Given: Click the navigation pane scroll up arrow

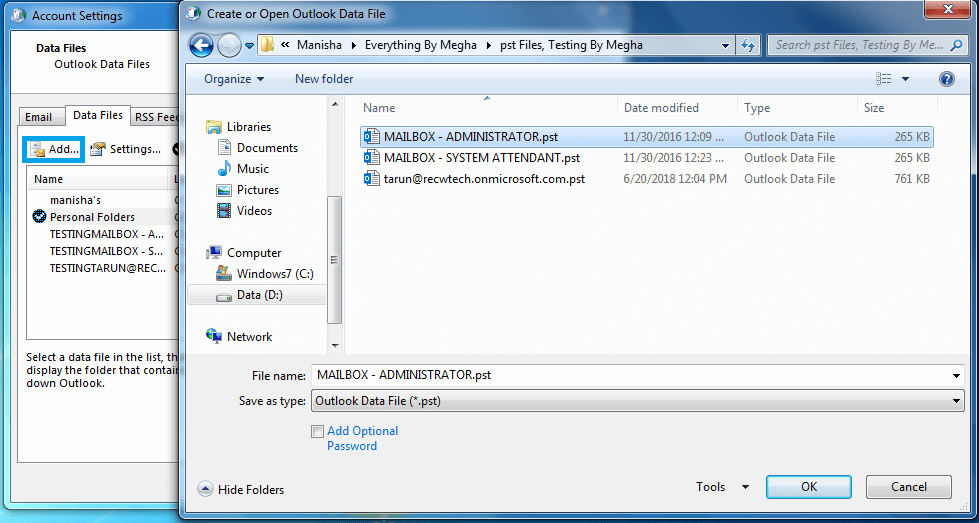Looking at the screenshot, I should [x=335, y=104].
